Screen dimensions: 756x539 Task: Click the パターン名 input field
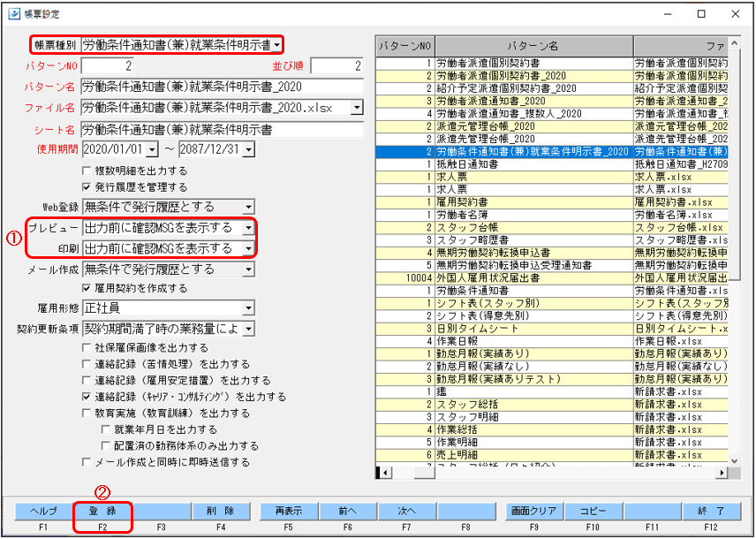(x=223, y=87)
